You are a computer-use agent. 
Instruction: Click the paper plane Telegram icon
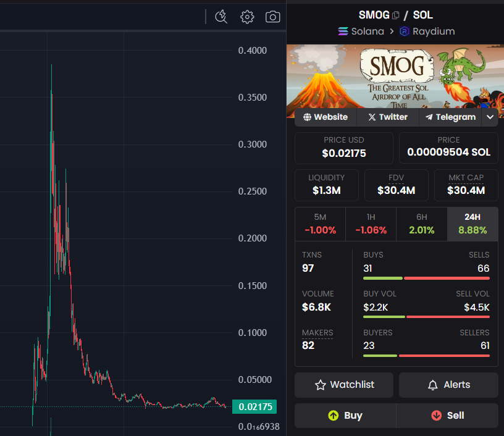point(429,117)
